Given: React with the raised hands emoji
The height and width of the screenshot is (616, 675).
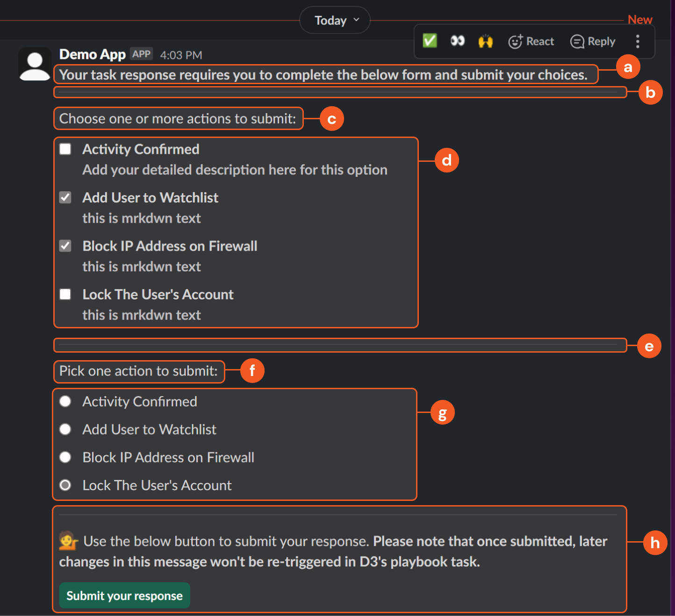Looking at the screenshot, I should [x=486, y=41].
